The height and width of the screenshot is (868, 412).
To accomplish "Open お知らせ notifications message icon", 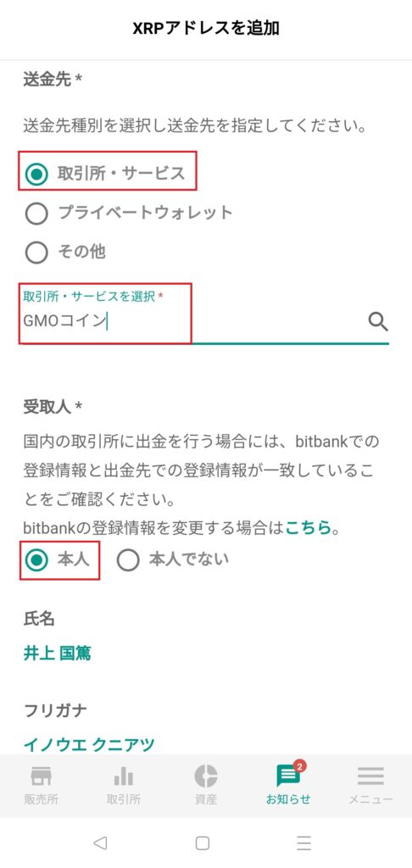I will coord(288,777).
